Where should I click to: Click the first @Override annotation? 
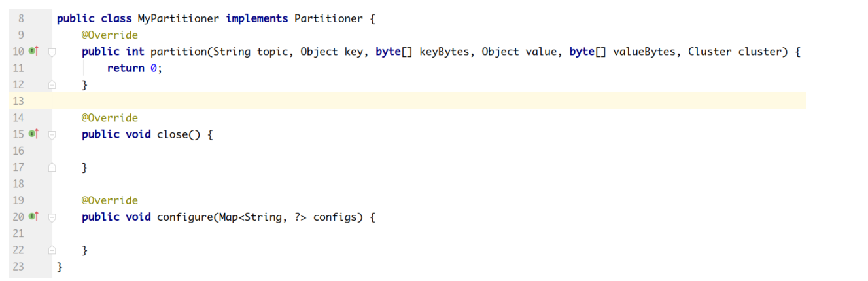coord(110,35)
